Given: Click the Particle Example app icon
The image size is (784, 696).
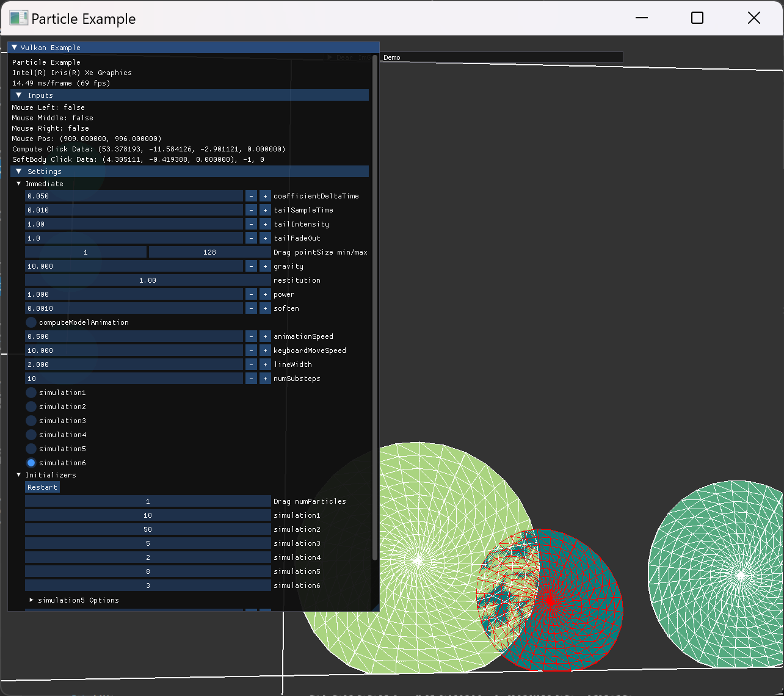Looking at the screenshot, I should (18, 18).
